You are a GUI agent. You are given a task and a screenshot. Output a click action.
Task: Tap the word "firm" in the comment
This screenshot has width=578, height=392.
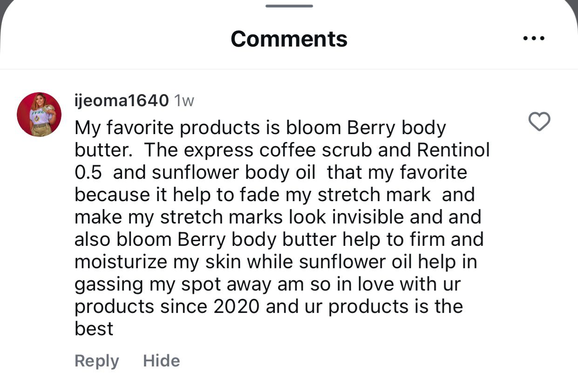(427, 239)
